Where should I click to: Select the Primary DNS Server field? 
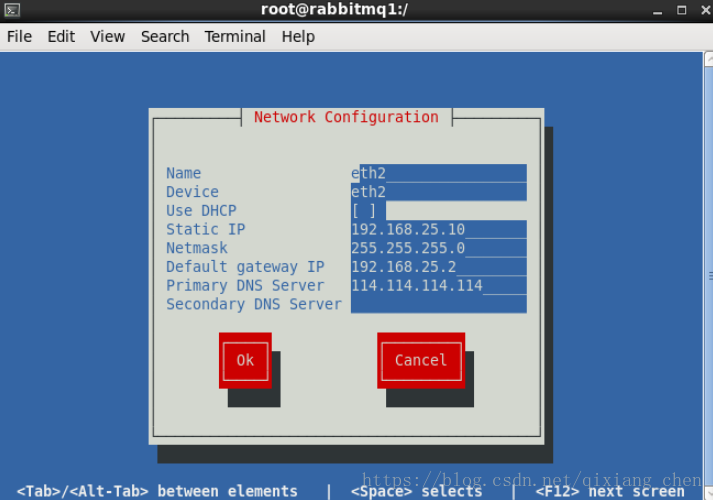(439, 285)
